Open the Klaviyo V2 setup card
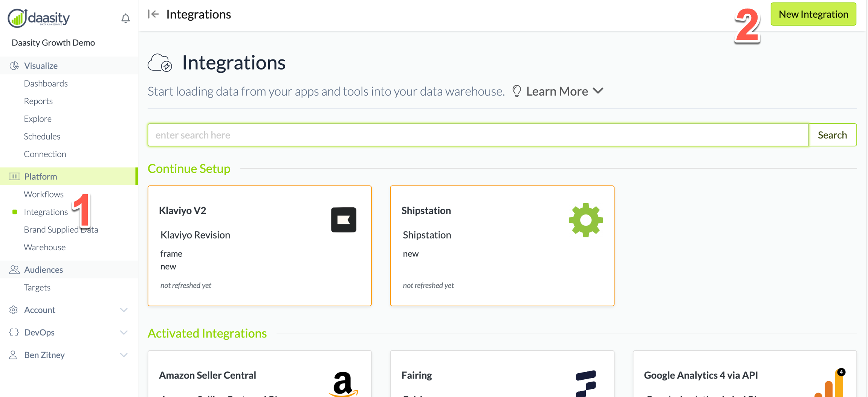The width and height of the screenshot is (868, 397). [x=259, y=246]
